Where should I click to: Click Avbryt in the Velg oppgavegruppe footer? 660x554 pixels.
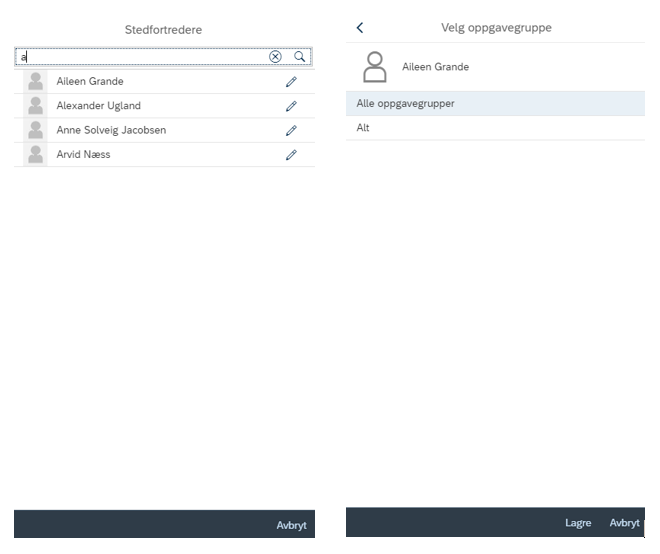[624, 523]
